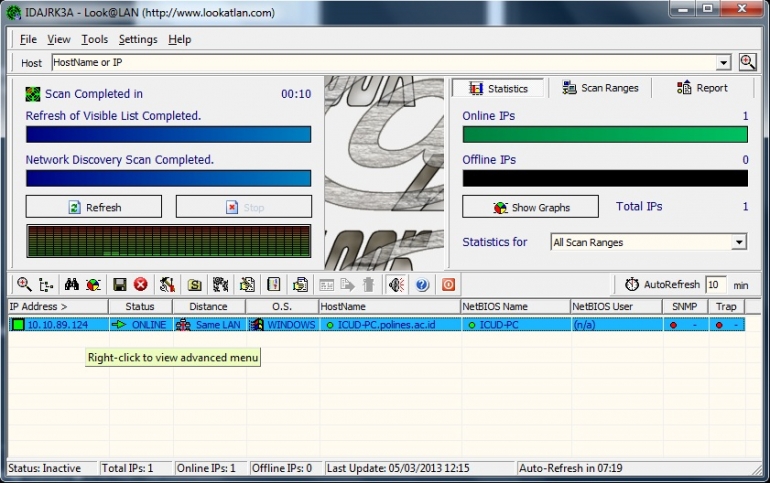Image resolution: width=770 pixels, height=483 pixels.
Task: Click the green Online IPs bar
Action: [x=605, y=134]
